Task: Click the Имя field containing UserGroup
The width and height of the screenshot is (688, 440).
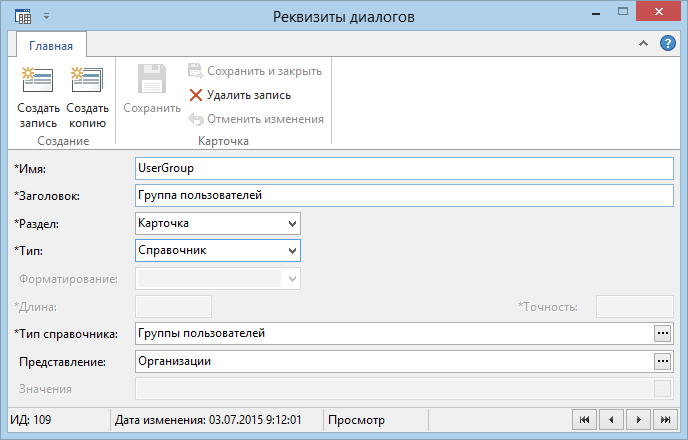Action: 404,168
